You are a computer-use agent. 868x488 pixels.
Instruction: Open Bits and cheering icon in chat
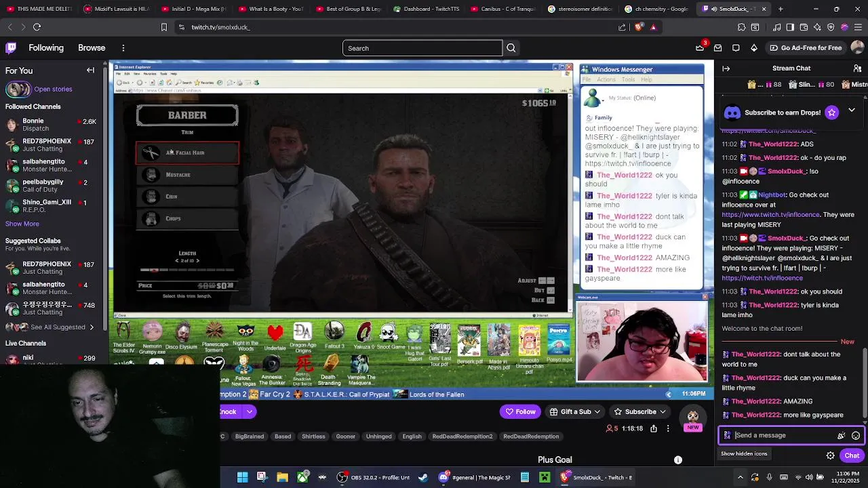click(842, 436)
